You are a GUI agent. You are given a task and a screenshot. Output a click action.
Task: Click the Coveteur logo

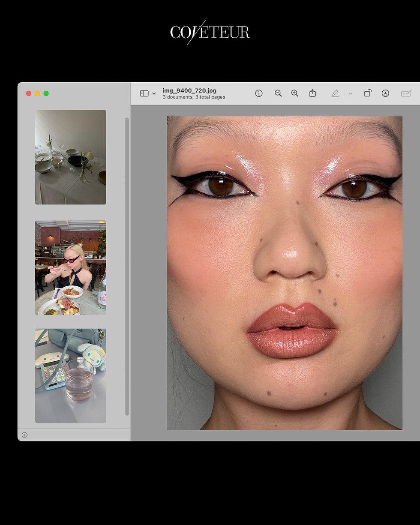[210, 32]
